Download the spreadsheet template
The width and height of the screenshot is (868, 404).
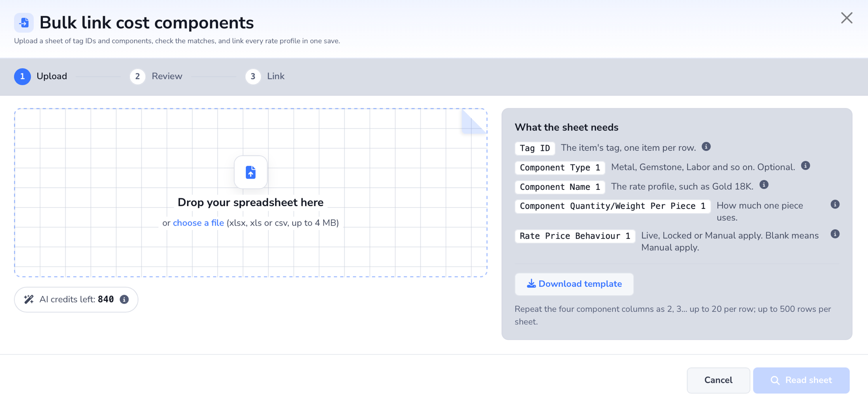574,284
